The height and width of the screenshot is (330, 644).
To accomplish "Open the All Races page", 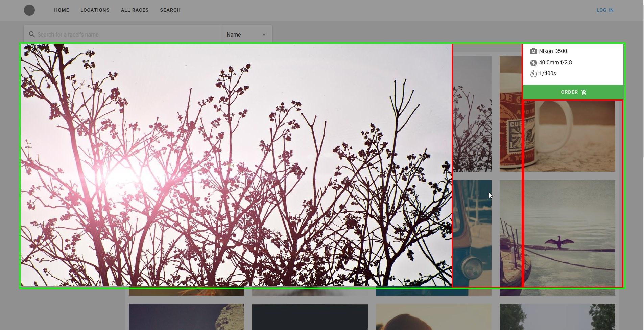I will [135, 10].
